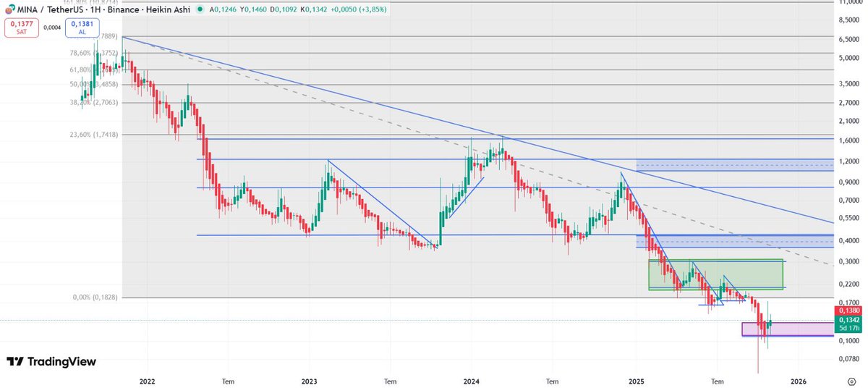
Task: Click the 2024 label on time axis
Action: click(x=472, y=381)
